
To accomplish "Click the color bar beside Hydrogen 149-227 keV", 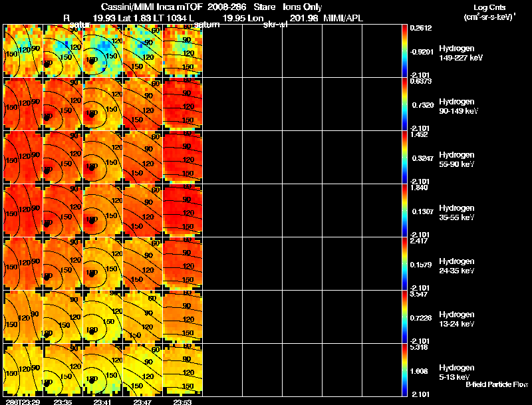I will pyautogui.click(x=404, y=51).
